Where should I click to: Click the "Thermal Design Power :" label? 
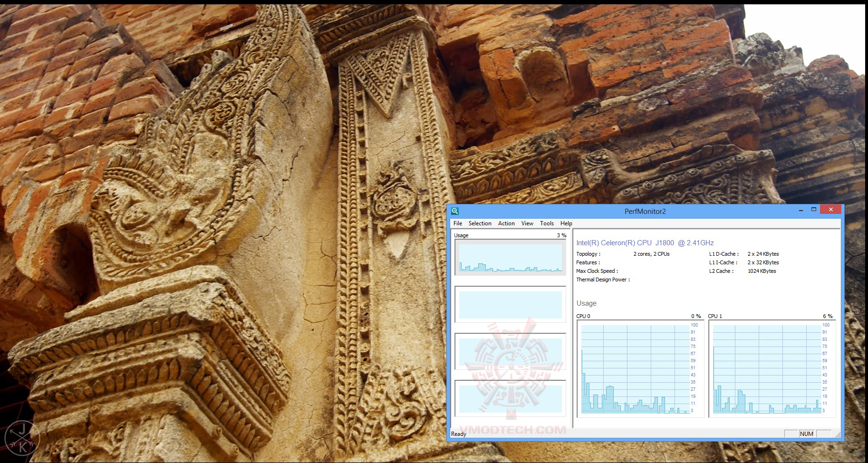603,280
